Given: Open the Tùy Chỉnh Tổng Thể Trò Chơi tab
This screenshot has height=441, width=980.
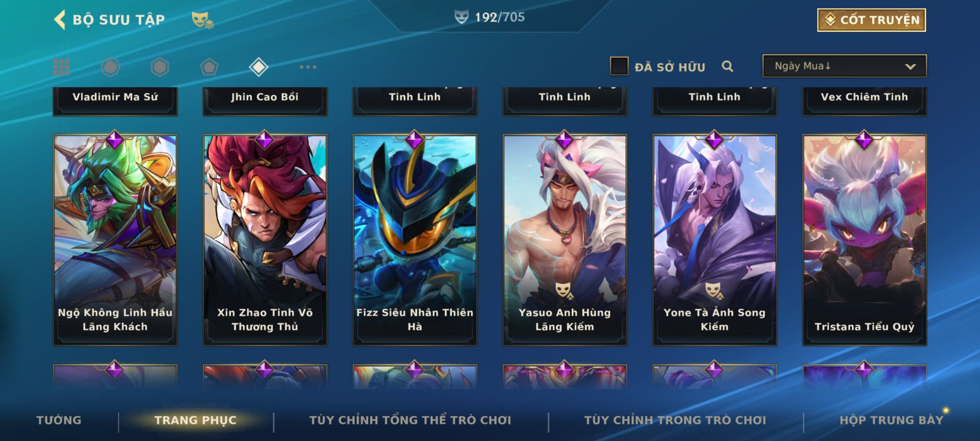Looking at the screenshot, I should point(410,420).
